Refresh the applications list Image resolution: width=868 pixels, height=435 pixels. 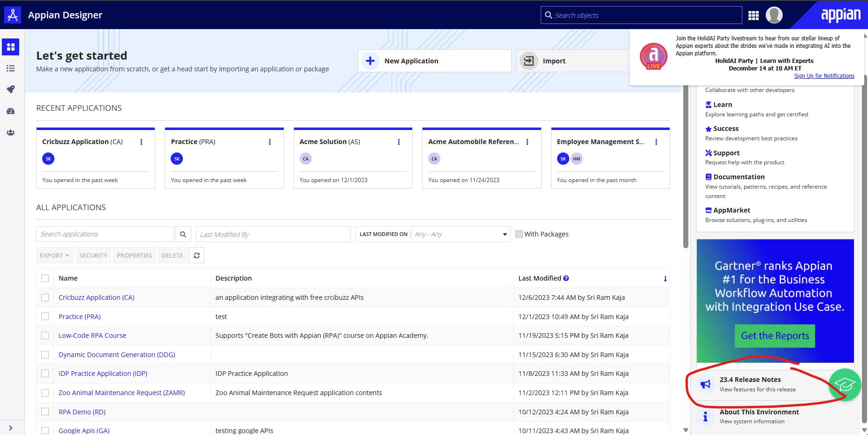tap(197, 255)
